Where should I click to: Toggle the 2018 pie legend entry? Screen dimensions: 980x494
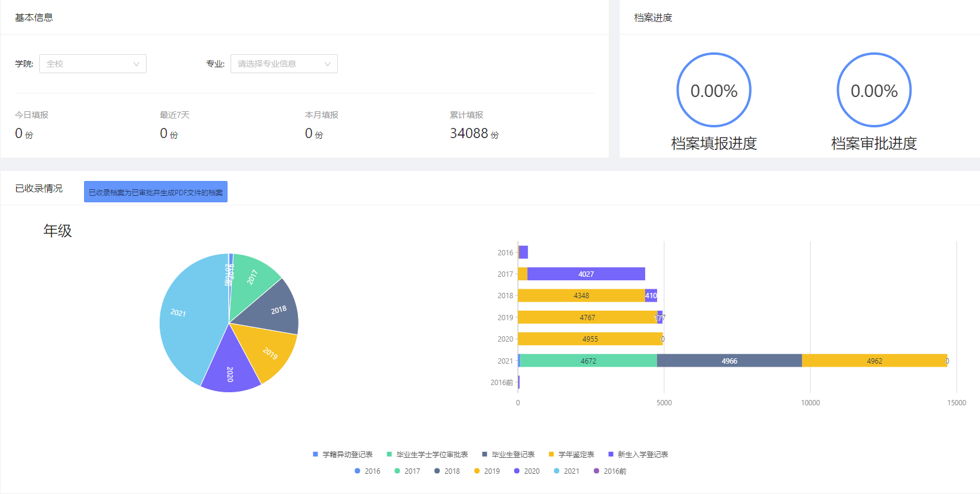point(447,471)
